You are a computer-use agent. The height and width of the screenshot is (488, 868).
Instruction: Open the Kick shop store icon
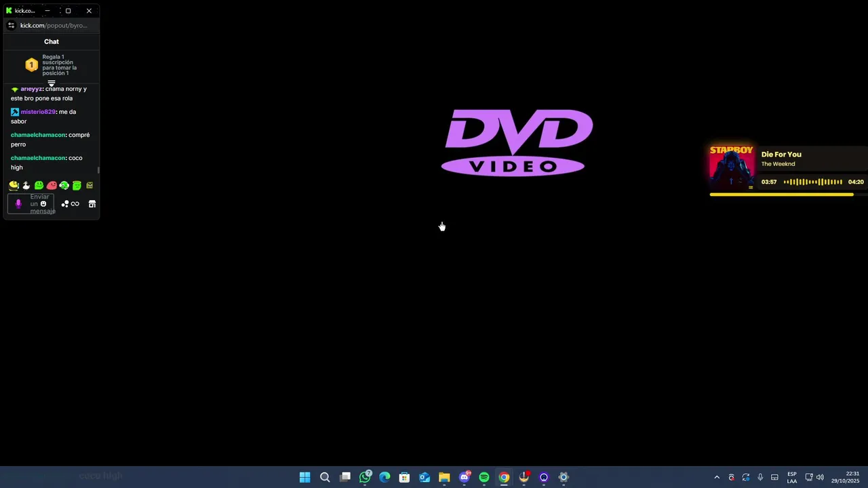tap(92, 204)
